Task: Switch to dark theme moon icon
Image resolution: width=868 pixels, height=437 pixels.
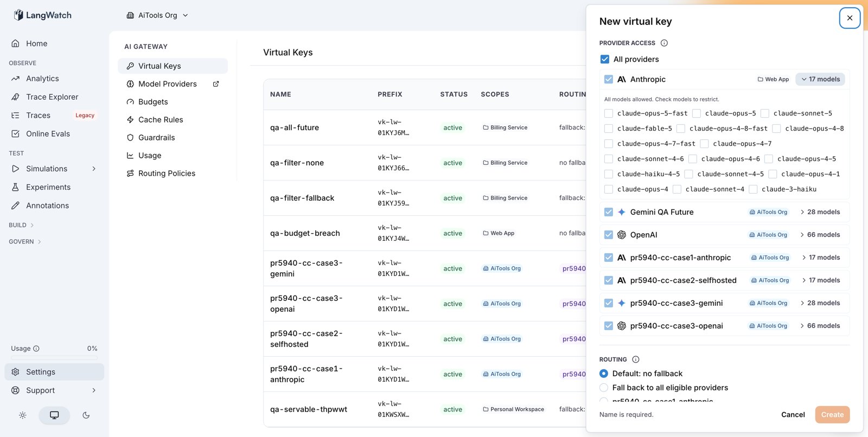Action: tap(86, 415)
